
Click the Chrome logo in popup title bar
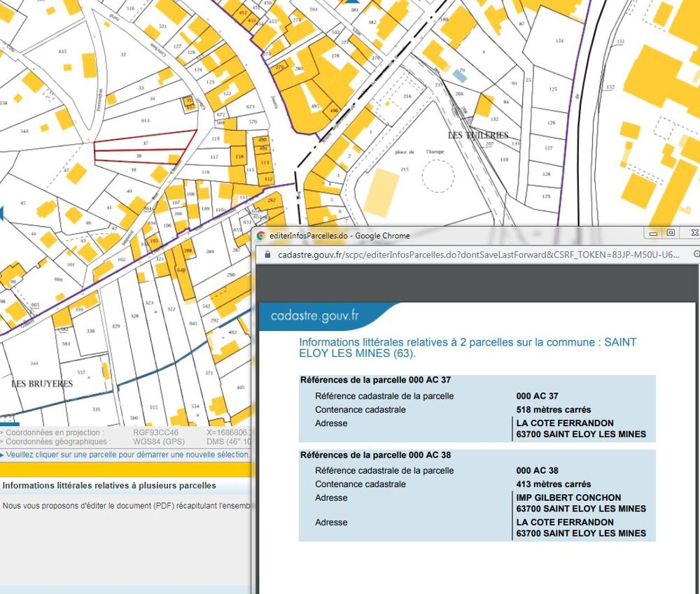(x=261, y=236)
